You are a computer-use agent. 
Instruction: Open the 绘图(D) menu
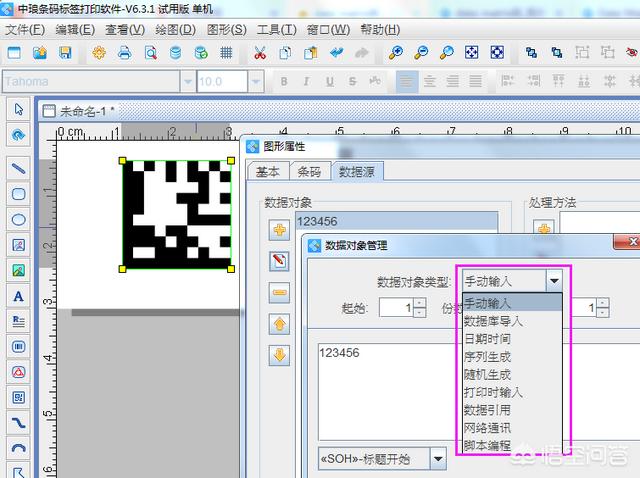pos(176,30)
